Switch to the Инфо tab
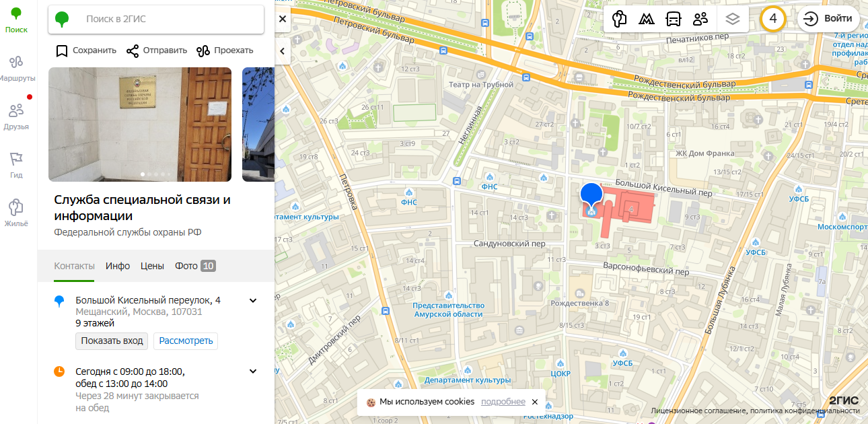 [x=118, y=266]
